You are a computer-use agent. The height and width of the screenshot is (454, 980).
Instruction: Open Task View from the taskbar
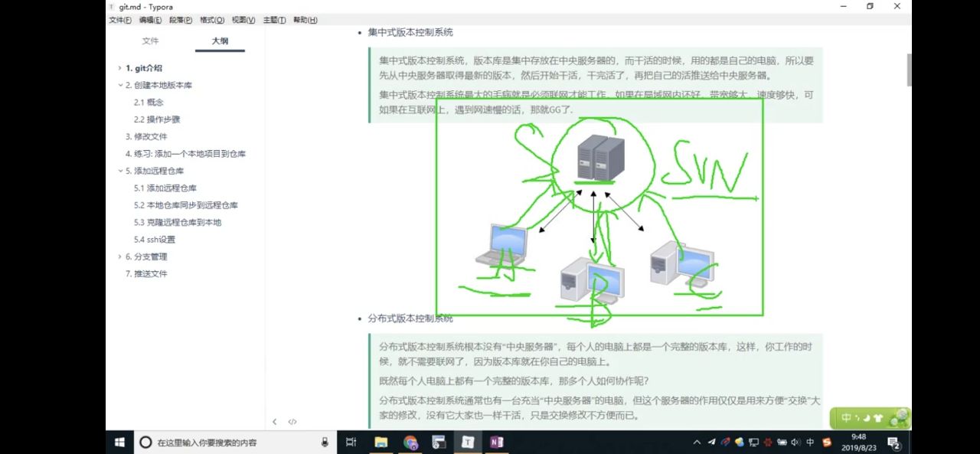click(x=351, y=442)
